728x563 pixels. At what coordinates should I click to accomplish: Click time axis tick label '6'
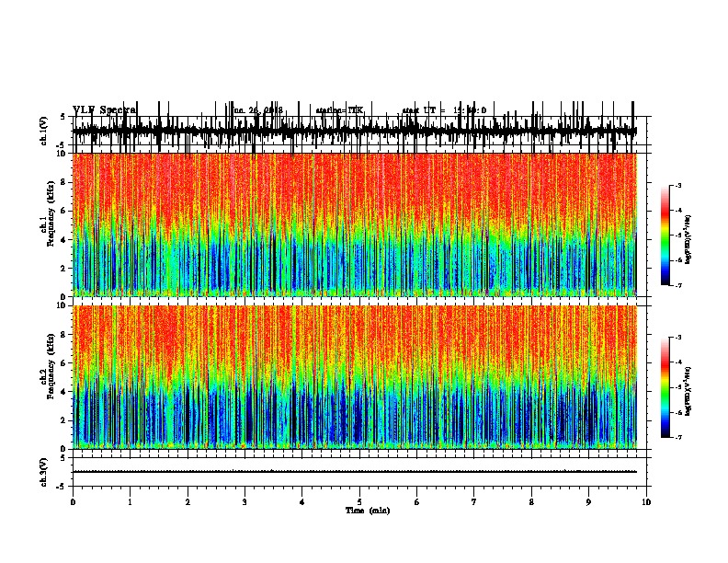click(417, 502)
